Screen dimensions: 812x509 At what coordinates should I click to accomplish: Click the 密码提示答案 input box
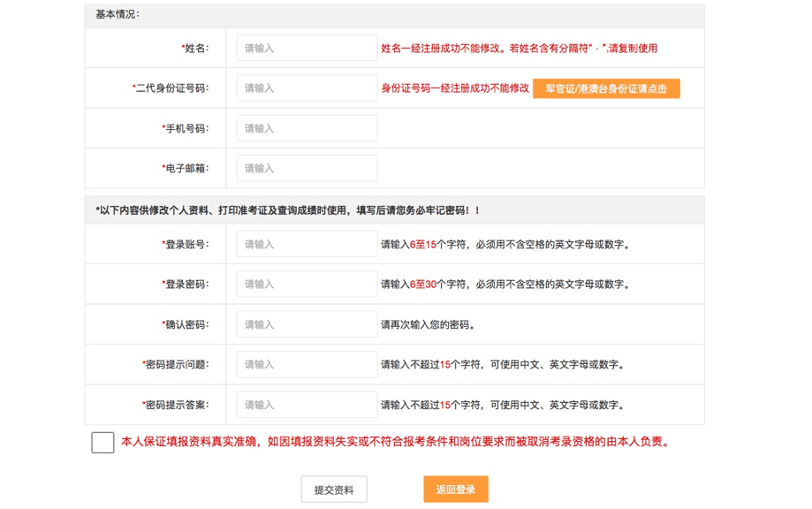pyautogui.click(x=307, y=405)
